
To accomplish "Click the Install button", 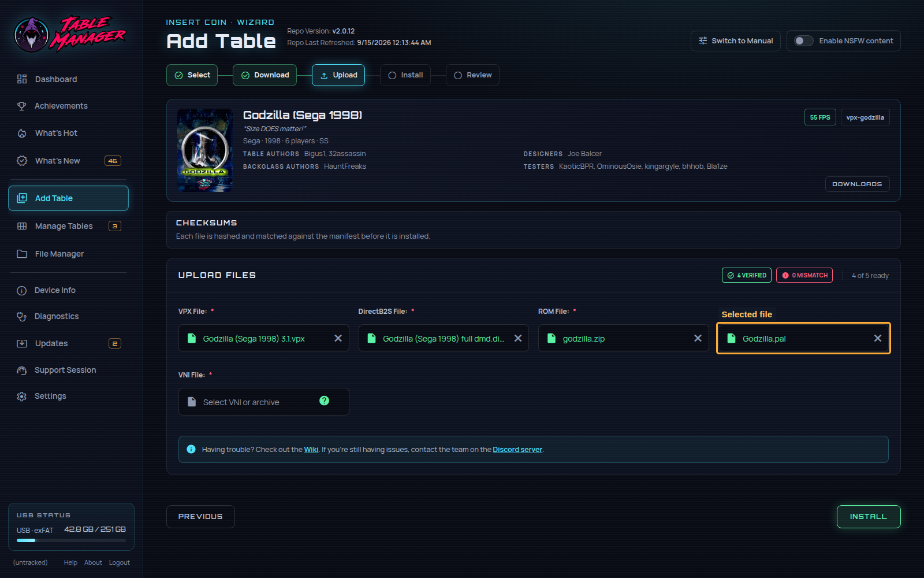I will point(869,517).
